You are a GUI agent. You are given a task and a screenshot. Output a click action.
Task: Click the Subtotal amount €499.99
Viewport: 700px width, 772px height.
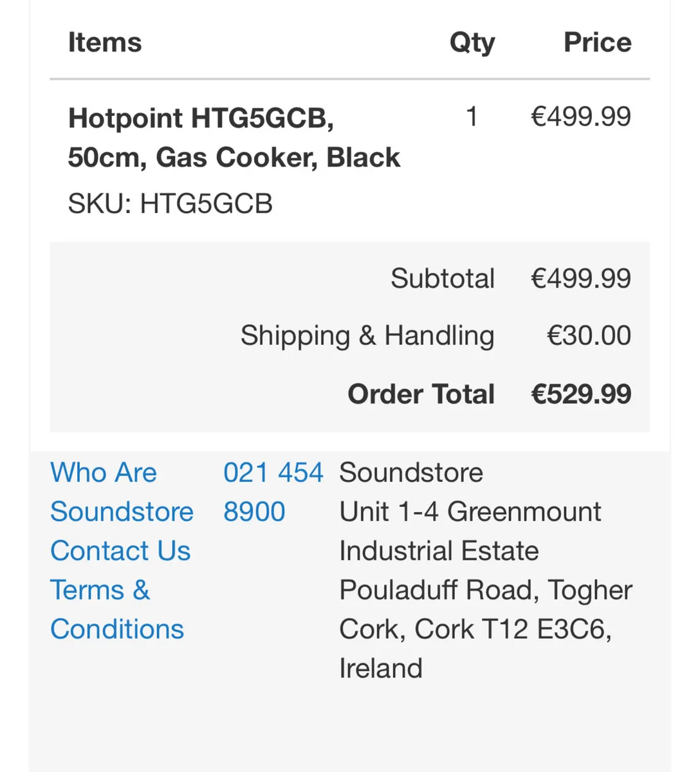point(580,278)
